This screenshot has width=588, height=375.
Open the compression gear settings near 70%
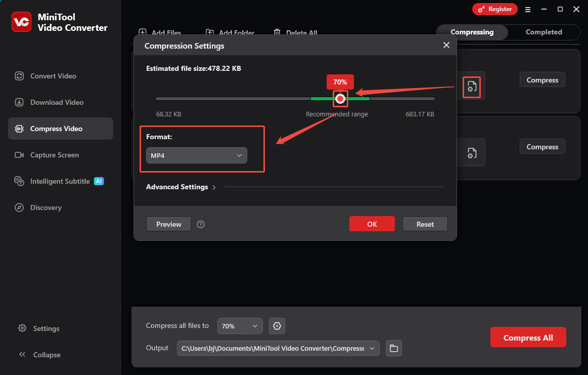(277, 326)
